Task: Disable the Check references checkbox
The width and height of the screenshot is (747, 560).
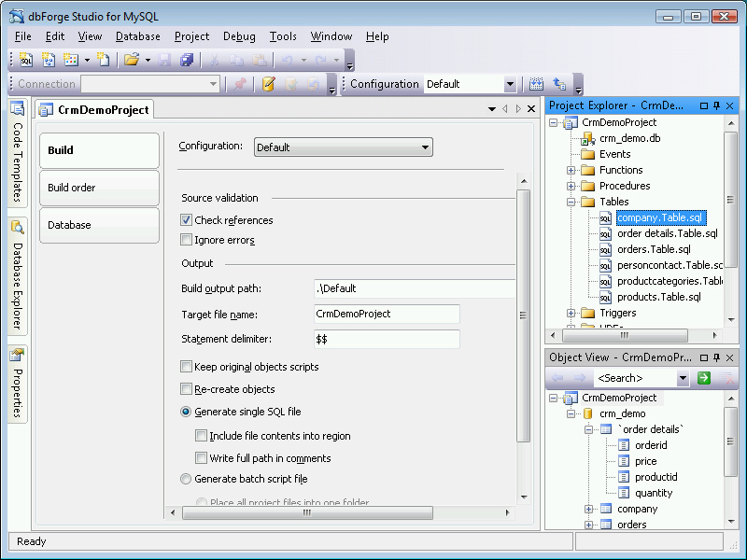Action: pyautogui.click(x=186, y=220)
